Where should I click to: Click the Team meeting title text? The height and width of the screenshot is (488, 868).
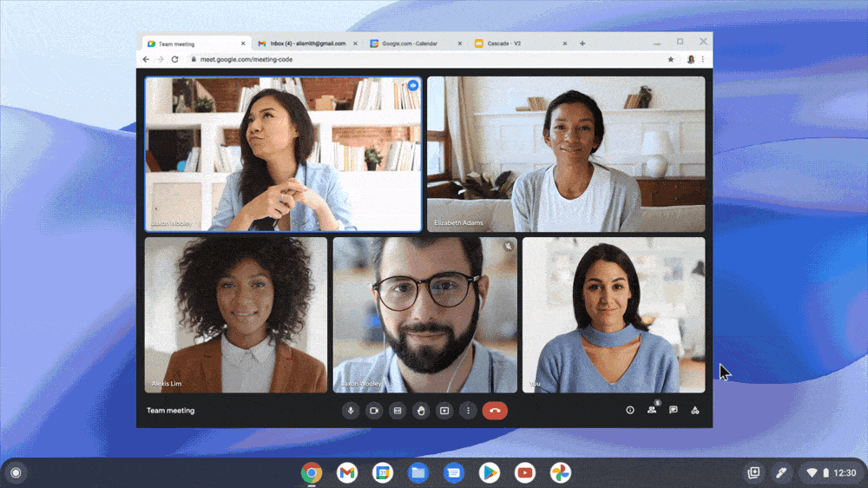(x=170, y=411)
